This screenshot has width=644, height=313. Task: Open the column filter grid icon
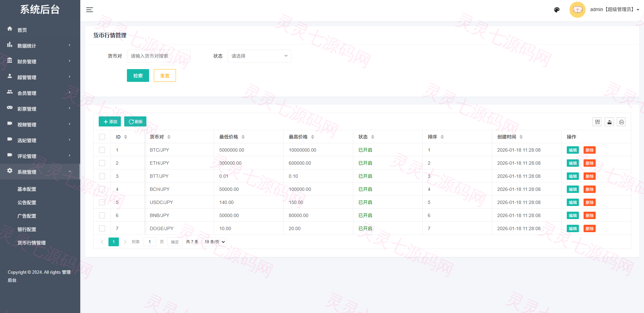coord(597,122)
